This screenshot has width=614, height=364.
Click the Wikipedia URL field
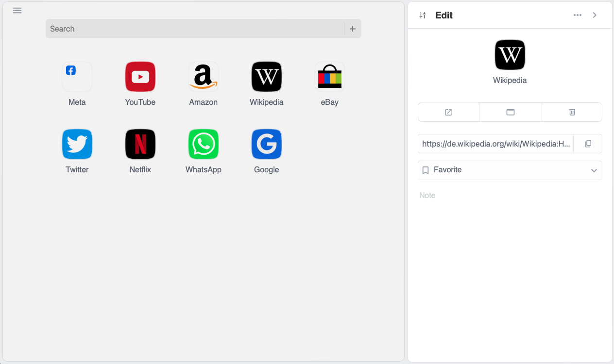[x=496, y=144]
